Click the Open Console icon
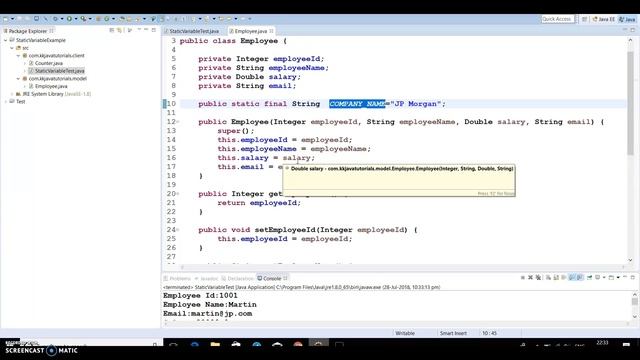 coord(611,278)
